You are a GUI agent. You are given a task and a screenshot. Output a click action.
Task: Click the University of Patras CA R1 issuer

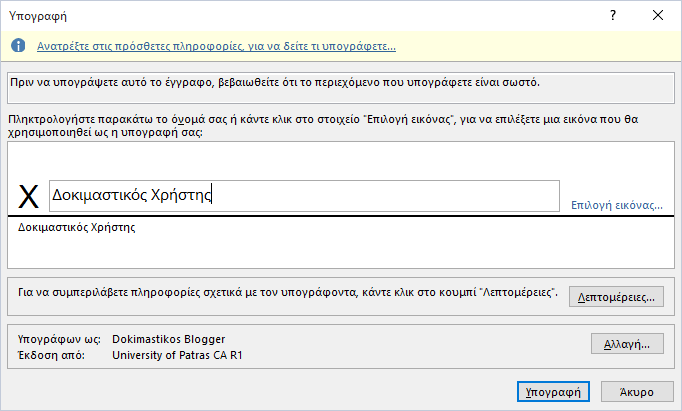pos(177,355)
